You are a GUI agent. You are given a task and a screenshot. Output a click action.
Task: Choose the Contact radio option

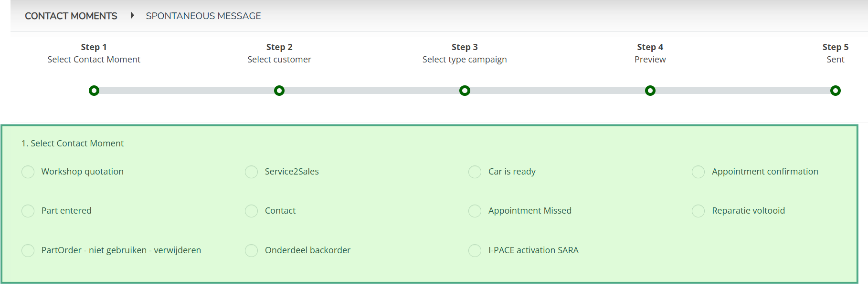coord(252,211)
